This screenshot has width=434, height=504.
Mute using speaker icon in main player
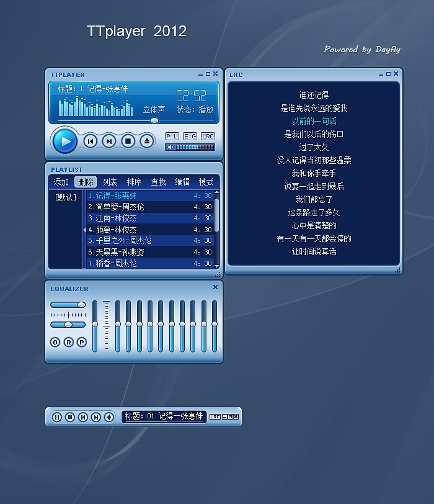(170, 147)
